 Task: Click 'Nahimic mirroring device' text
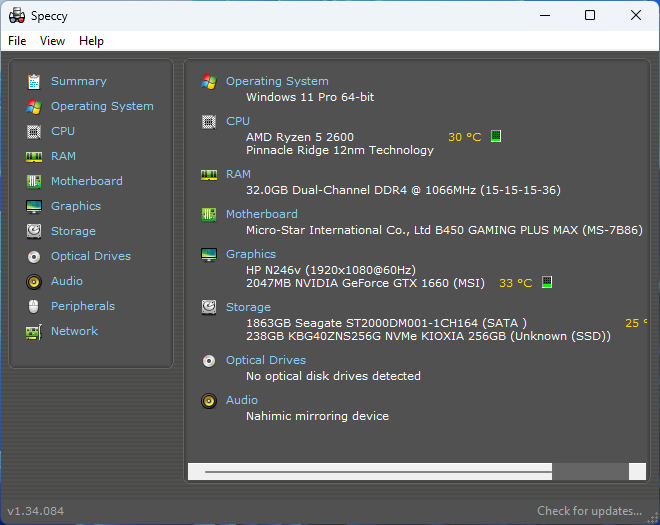point(317,416)
